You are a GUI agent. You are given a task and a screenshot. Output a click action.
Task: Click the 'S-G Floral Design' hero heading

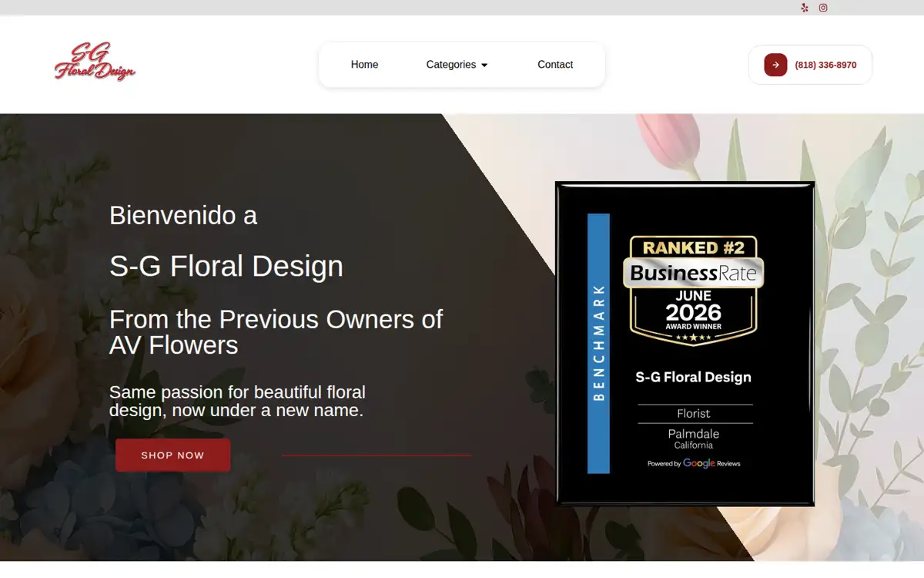pyautogui.click(x=226, y=266)
